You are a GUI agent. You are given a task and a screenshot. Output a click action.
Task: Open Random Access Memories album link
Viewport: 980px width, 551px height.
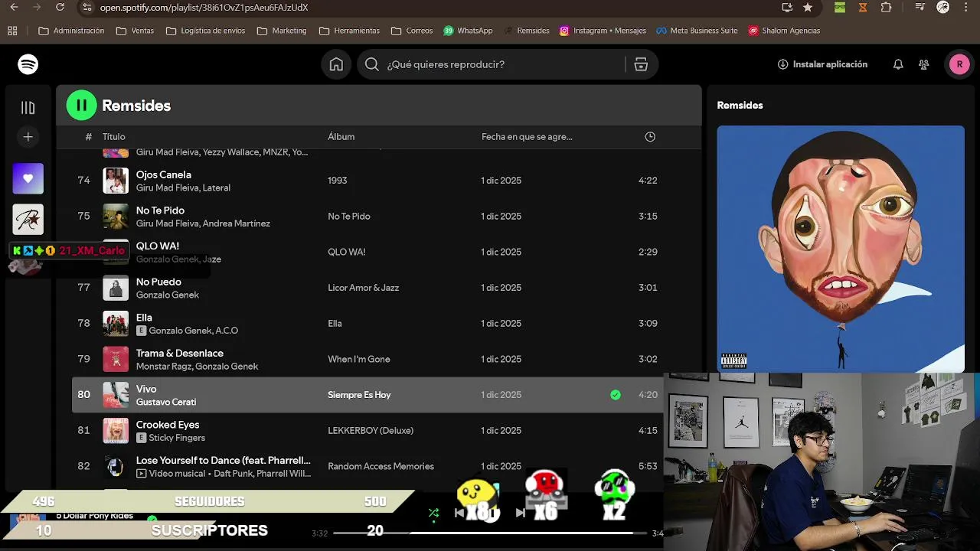(381, 466)
